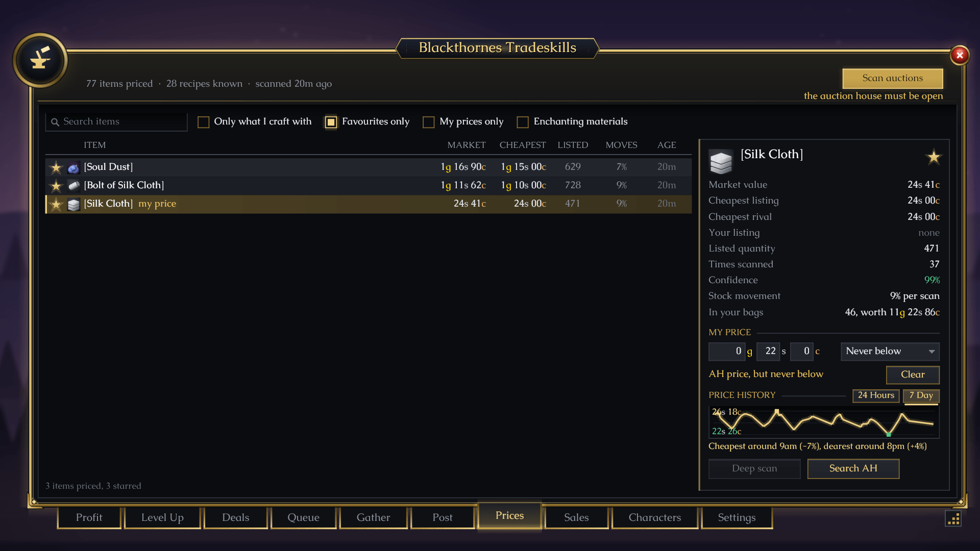
Task: Open the Characters tab
Action: tap(654, 517)
